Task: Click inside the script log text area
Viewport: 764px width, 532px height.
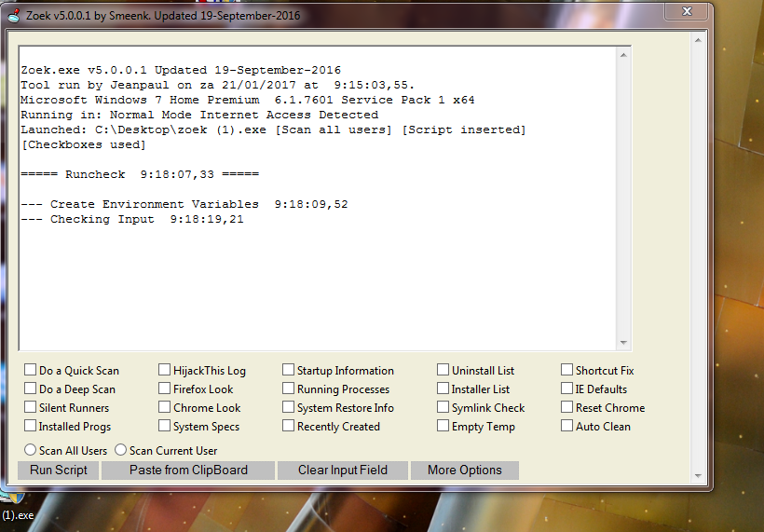Action: [318, 198]
